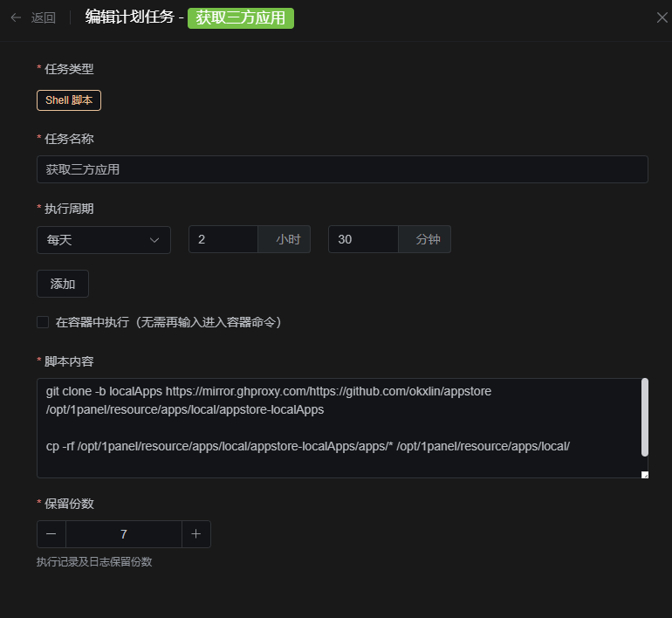Image resolution: width=672 pixels, height=618 pixels.
Task: Click the 添加 button
Action: (63, 284)
